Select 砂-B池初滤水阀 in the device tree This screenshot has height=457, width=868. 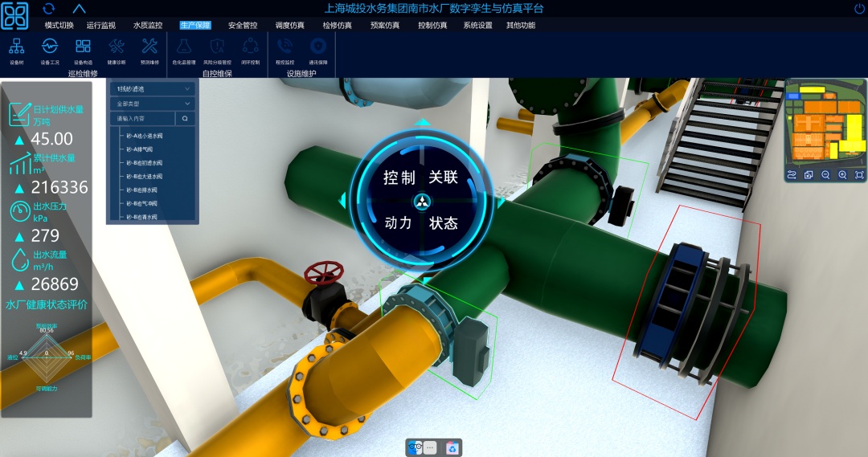[144, 163]
